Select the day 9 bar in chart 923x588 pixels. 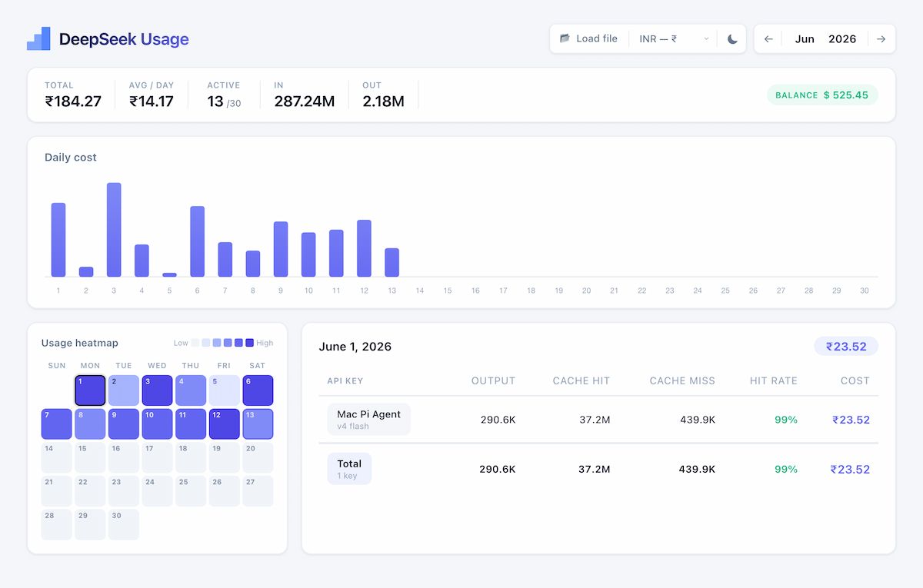281,249
